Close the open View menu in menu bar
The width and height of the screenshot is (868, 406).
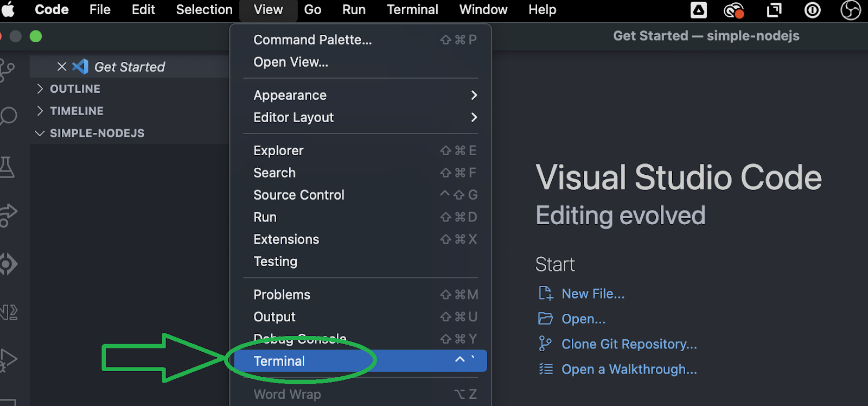coord(268,10)
